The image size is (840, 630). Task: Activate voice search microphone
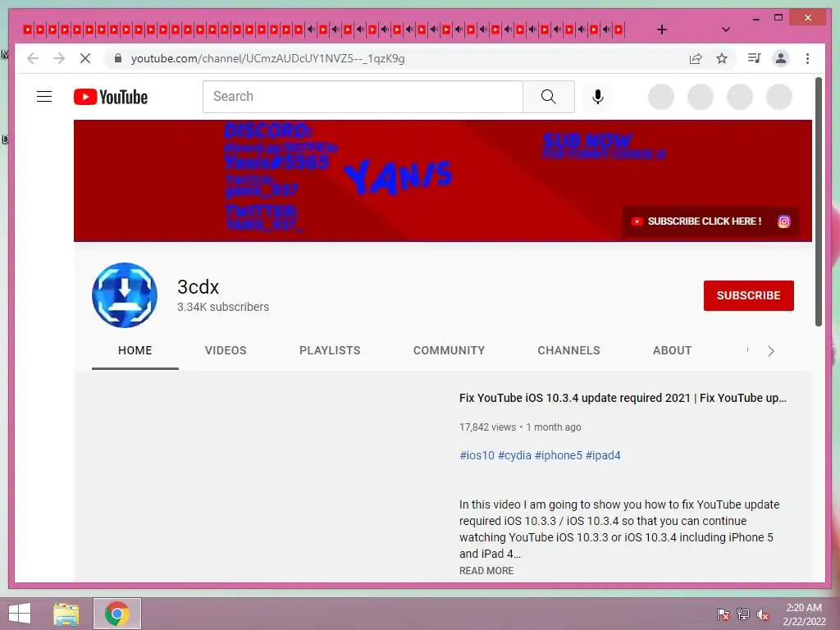click(x=598, y=97)
